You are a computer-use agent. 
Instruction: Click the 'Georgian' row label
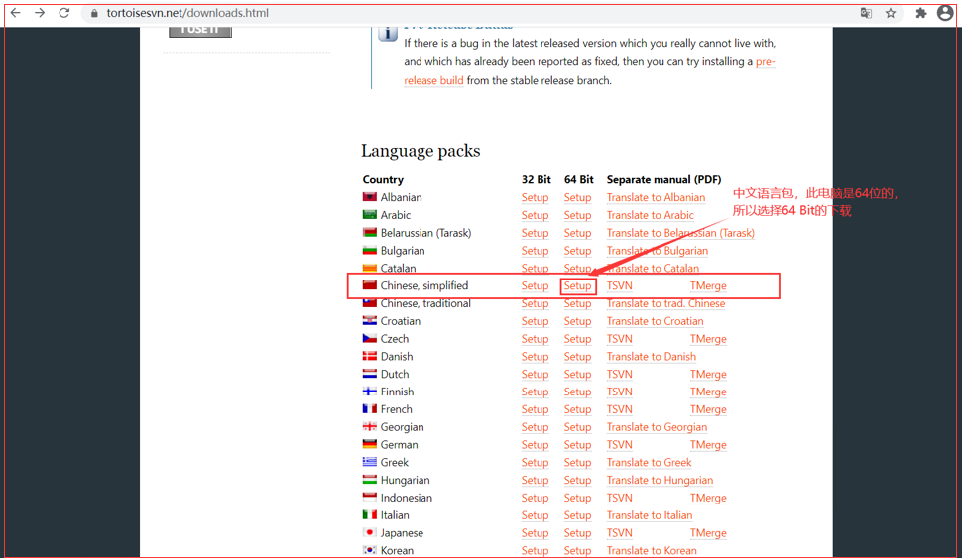click(402, 427)
